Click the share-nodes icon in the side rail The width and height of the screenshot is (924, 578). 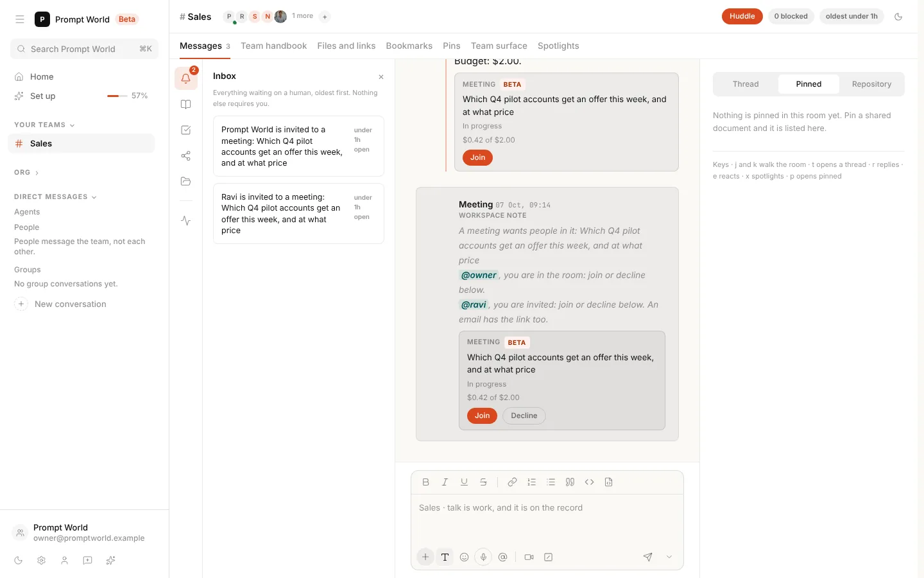186,156
